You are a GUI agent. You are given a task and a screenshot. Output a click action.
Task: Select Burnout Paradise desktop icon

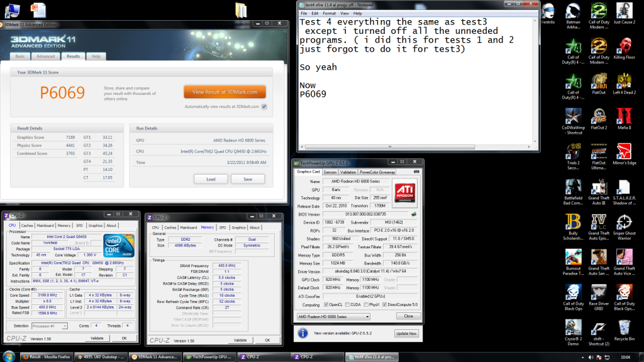tap(573, 262)
